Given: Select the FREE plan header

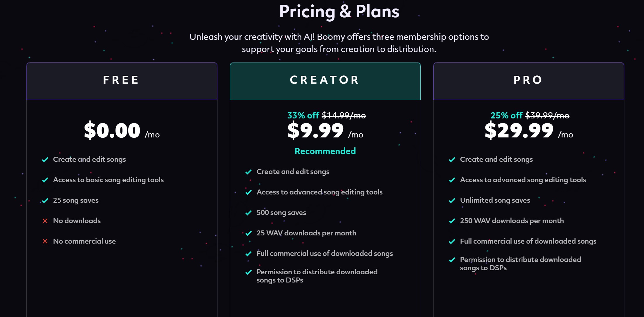Looking at the screenshot, I should (x=122, y=81).
